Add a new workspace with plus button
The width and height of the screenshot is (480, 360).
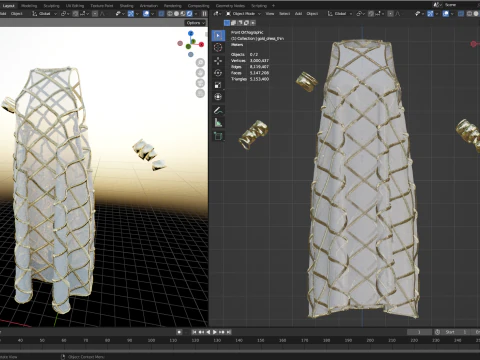click(x=273, y=6)
